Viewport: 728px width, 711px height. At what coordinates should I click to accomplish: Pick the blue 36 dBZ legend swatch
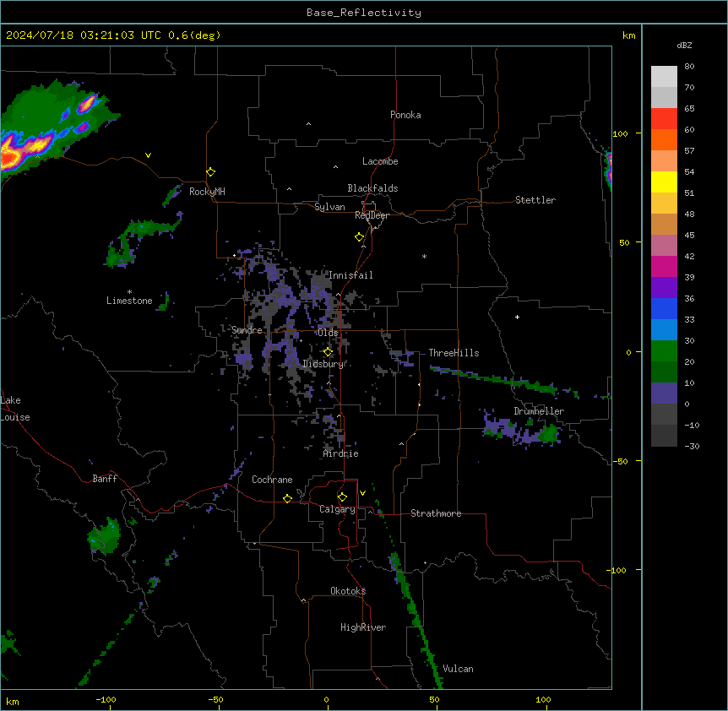[x=664, y=308]
